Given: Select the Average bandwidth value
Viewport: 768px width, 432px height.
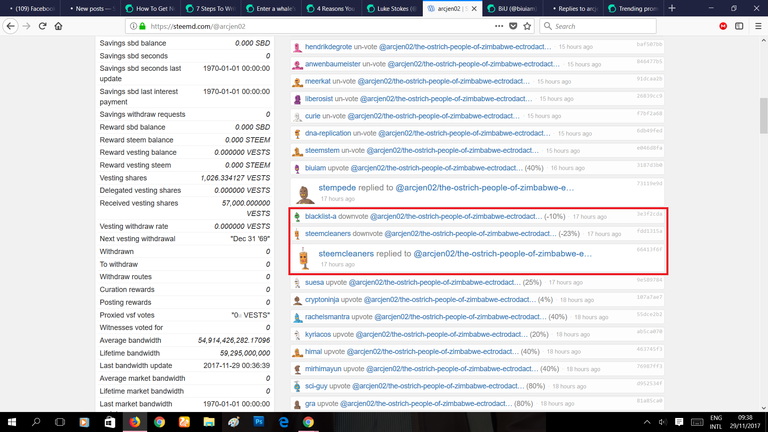Looking at the screenshot, I should pyautogui.click(x=234, y=340).
